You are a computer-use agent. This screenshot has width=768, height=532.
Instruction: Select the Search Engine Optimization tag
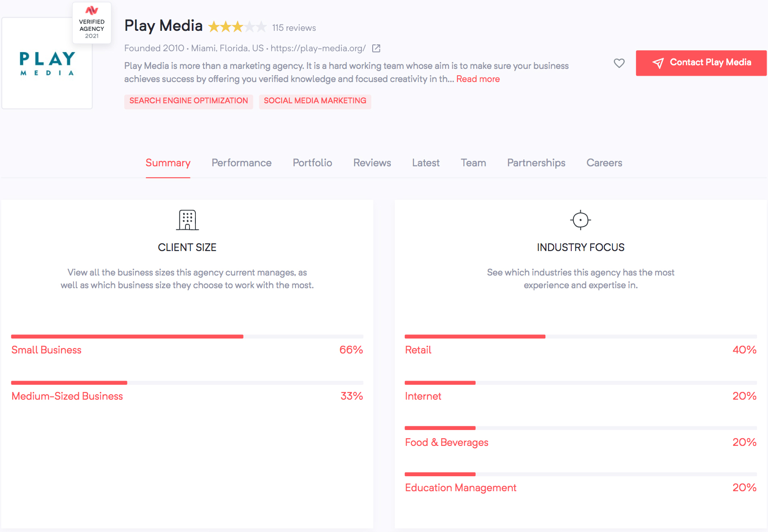click(x=189, y=101)
